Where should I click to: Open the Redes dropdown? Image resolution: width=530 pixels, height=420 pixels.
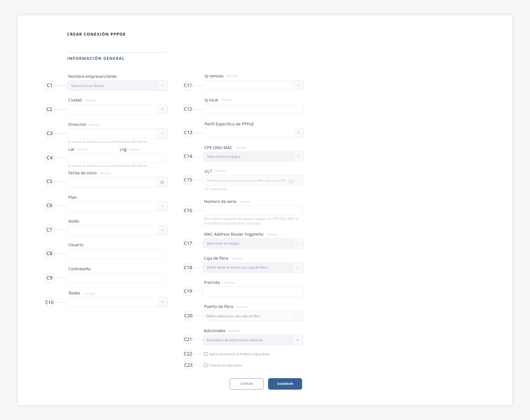[x=162, y=302]
